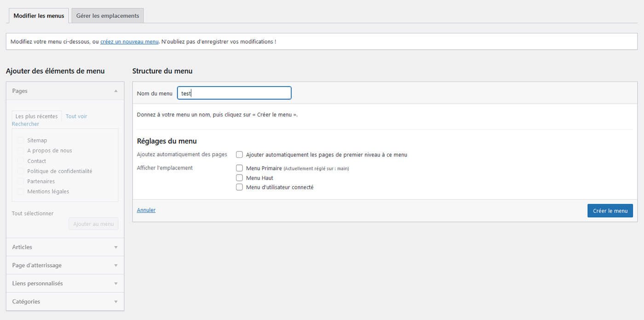Check the Sitemap page checkbox
This screenshot has width=644, height=320.
click(20, 140)
